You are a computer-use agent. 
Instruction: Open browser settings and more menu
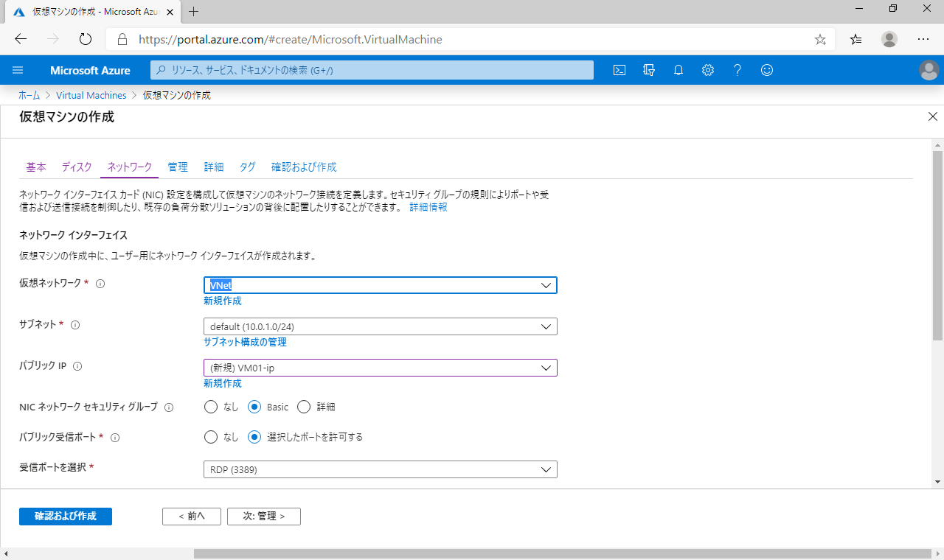(x=923, y=39)
